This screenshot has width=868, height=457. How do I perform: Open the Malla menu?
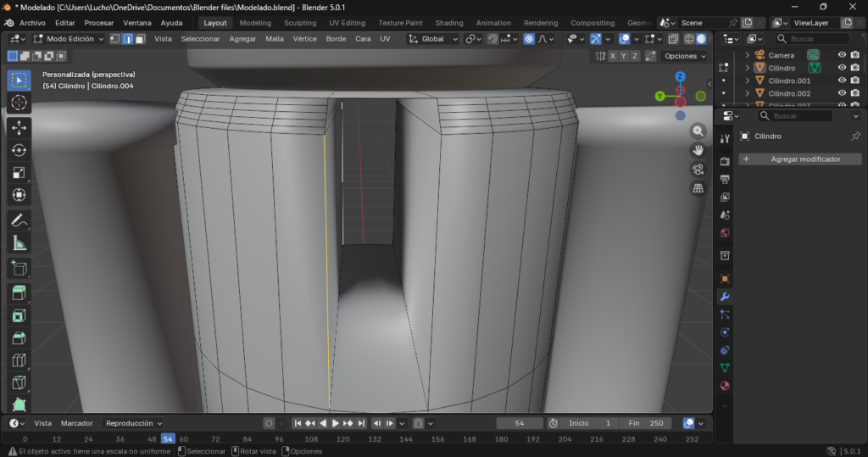pos(275,39)
